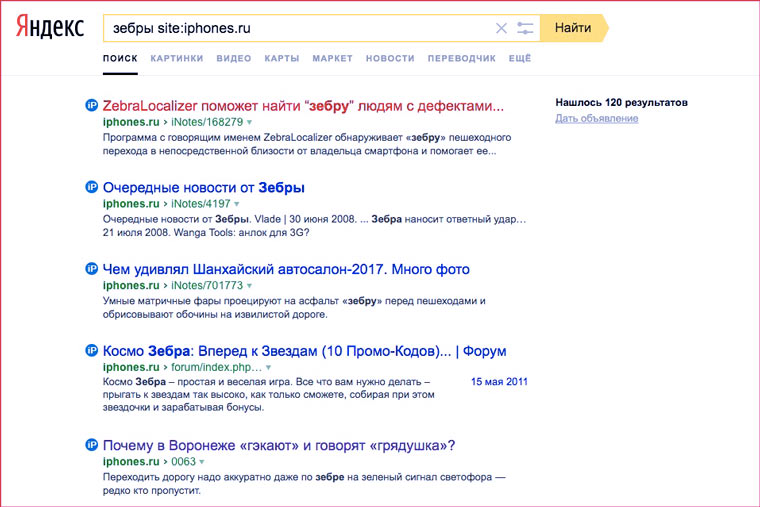Open Почему в Воронеже «гэкают» result link
Viewport: 760px width, 507px height.
[279, 445]
